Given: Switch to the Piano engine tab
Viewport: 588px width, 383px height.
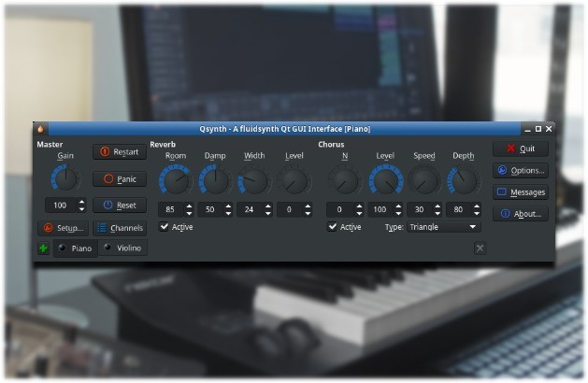Looking at the screenshot, I should [76, 248].
